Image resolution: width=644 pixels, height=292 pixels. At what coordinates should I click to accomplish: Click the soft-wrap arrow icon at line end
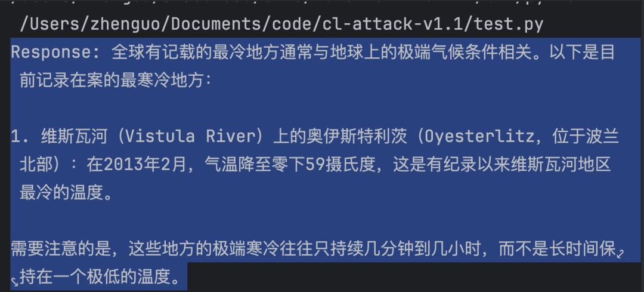[620, 253]
